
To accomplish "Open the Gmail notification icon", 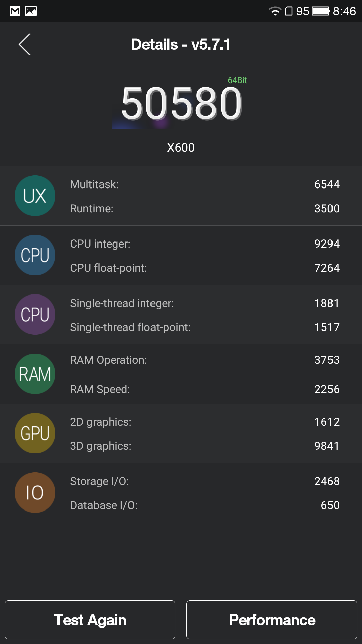I will 15,11.
